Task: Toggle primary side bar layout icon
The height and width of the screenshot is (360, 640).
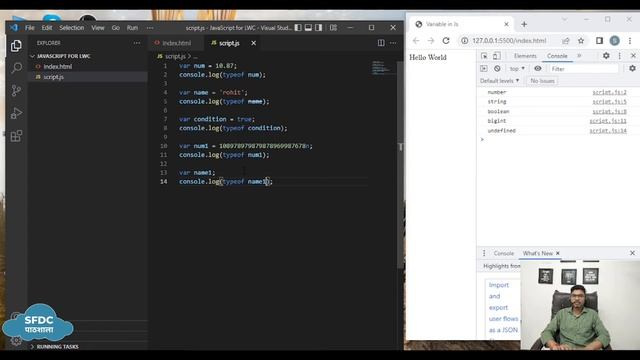Action: pos(298,27)
